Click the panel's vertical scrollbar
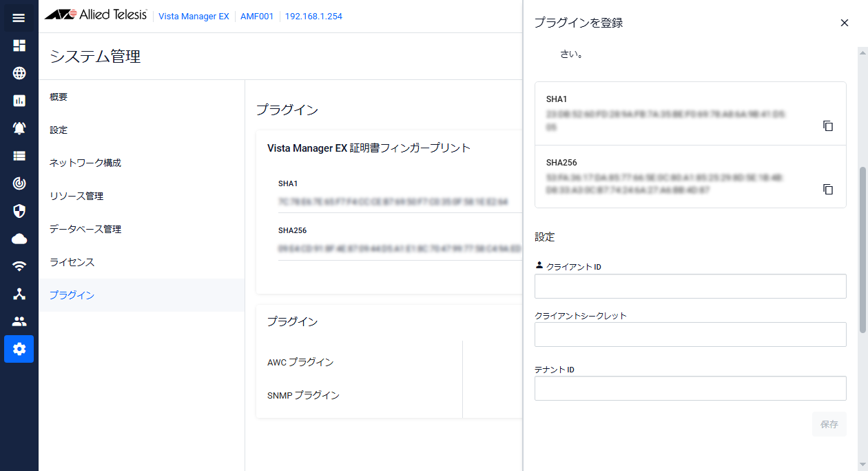Screen dimensions: 868x471 pos(862,248)
